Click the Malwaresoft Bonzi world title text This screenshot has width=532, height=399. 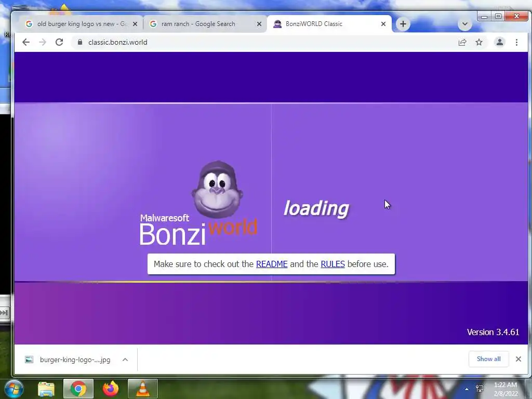click(198, 229)
